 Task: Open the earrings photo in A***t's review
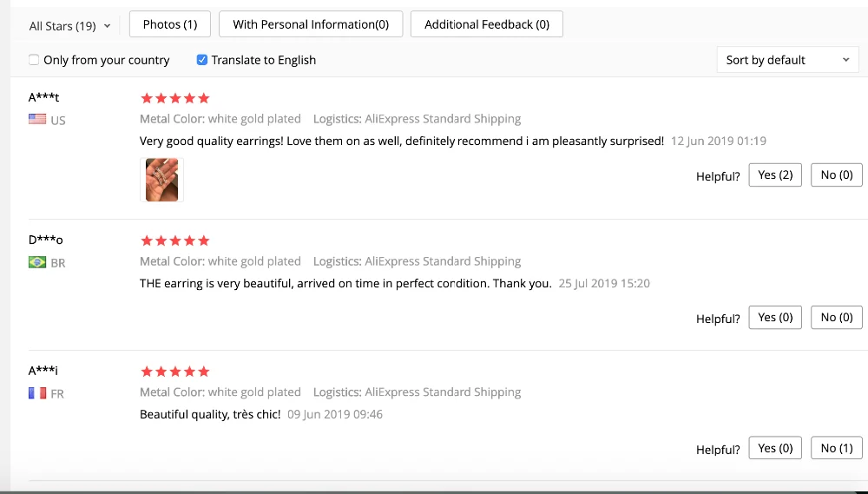click(x=161, y=180)
